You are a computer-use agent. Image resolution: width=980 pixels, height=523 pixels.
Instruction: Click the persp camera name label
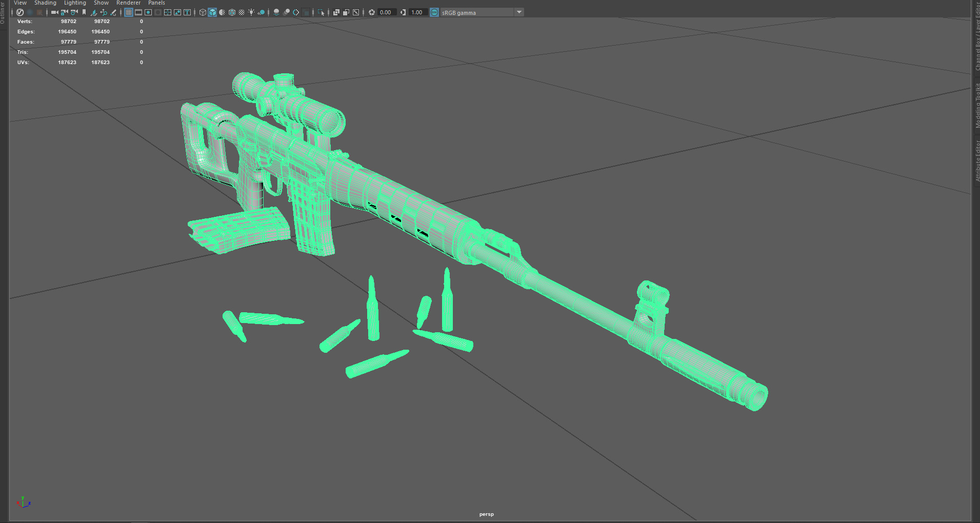486,514
